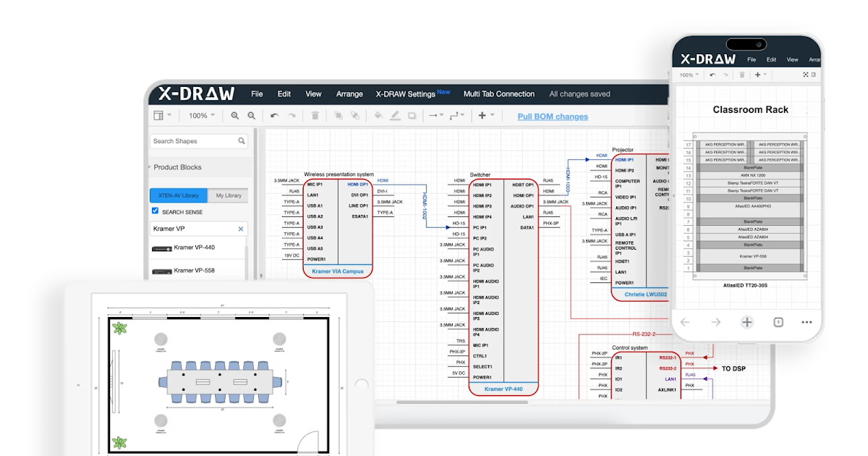Click the Wireless presentation system title
Screen dimensions: 868x456
(339, 174)
